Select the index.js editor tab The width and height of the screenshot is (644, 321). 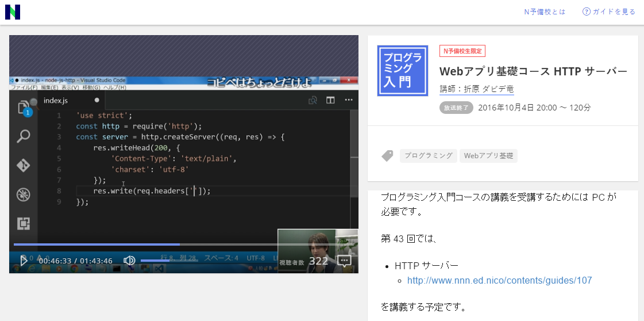(x=71, y=100)
